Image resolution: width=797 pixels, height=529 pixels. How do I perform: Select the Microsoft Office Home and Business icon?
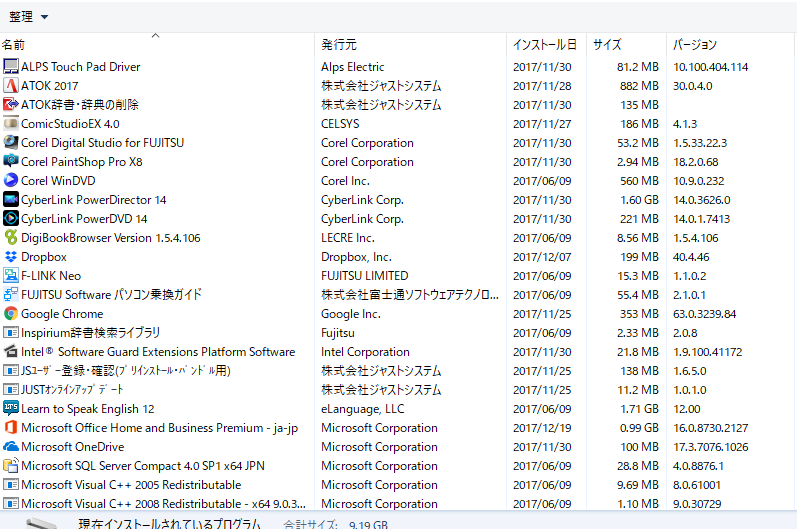11,428
